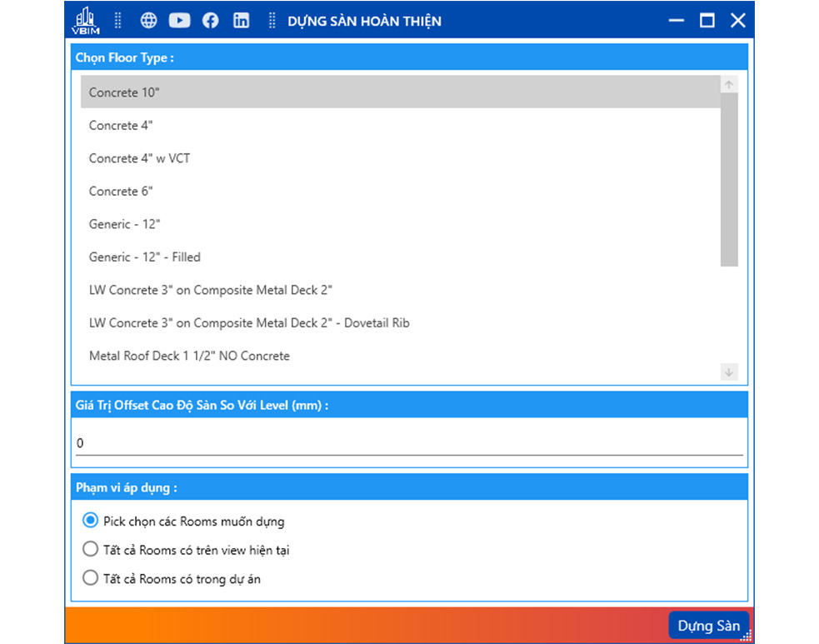Image resolution: width=819 pixels, height=644 pixels.
Task: Open the Facebook page icon
Action: pyautogui.click(x=210, y=21)
